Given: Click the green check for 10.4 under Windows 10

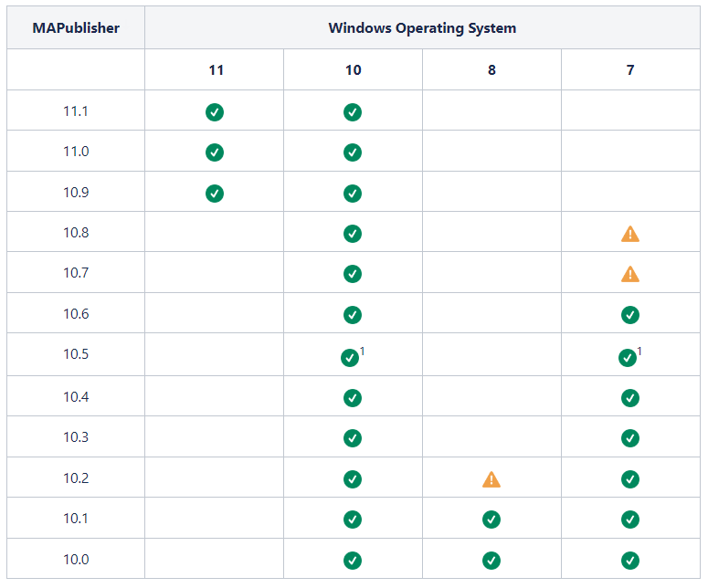Looking at the screenshot, I should [x=353, y=398].
